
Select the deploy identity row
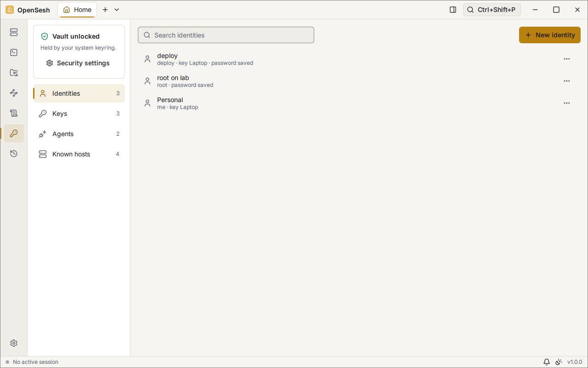359,59
